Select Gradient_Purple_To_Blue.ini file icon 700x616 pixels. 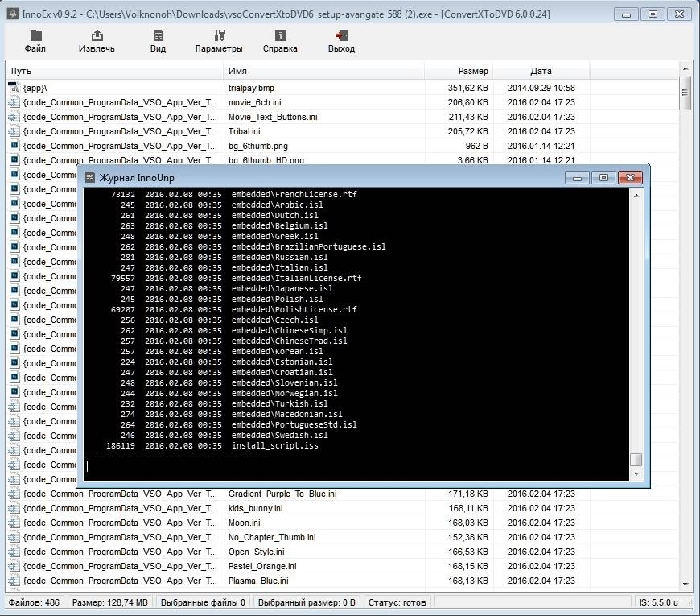click(14, 494)
